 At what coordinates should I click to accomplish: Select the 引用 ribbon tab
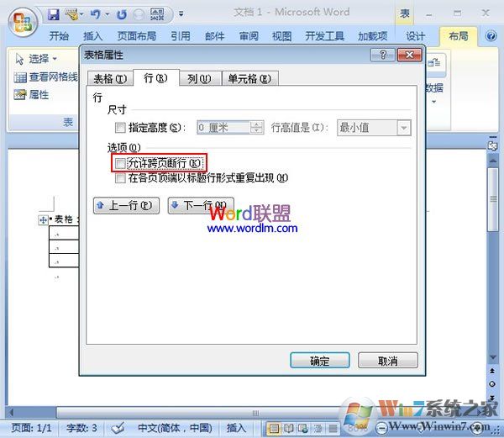181,36
